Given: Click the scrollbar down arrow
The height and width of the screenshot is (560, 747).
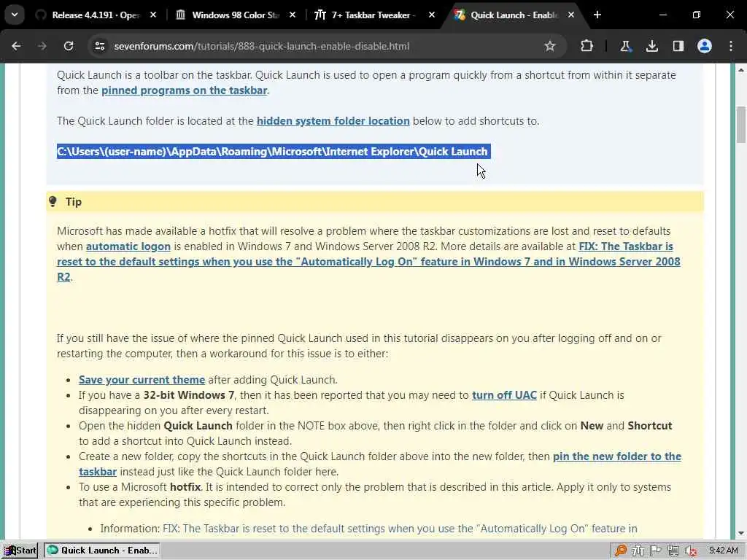Looking at the screenshot, I should [x=741, y=533].
